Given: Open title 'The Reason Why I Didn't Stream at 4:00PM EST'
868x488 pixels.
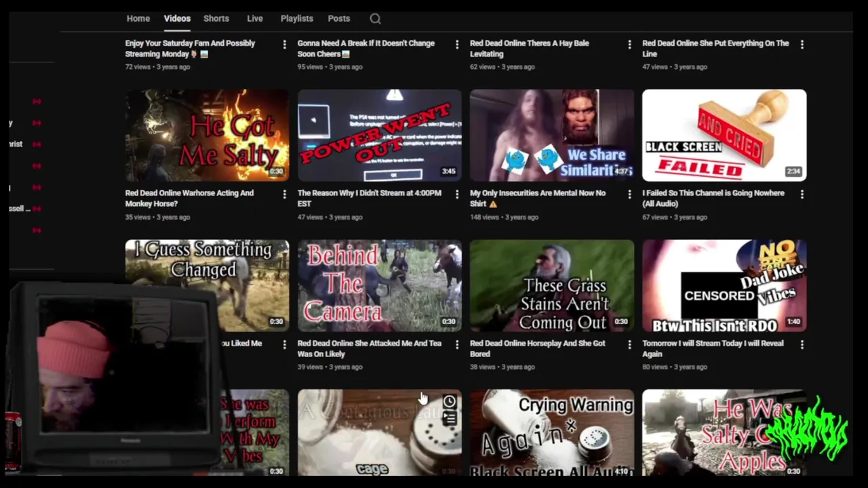Looking at the screenshot, I should pos(370,199).
